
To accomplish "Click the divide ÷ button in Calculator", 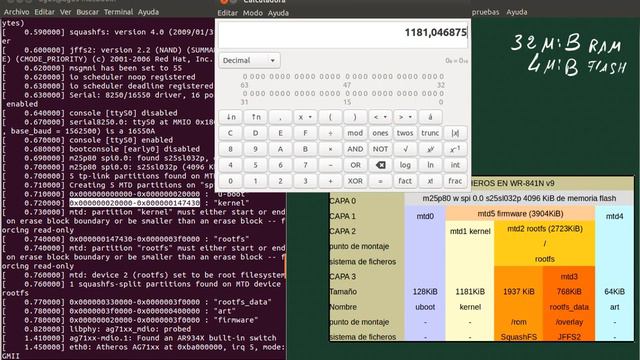I will coord(330,133).
